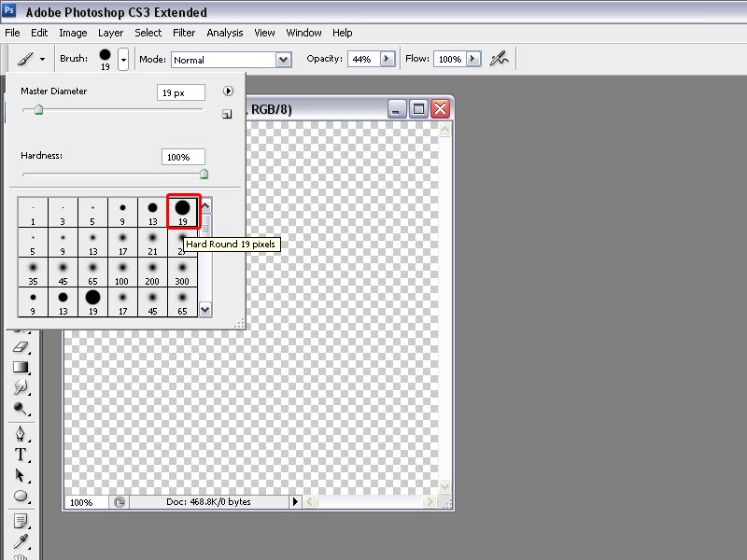Select the Horizontal Type tool
This screenshot has height=560, width=747.
pyautogui.click(x=21, y=455)
